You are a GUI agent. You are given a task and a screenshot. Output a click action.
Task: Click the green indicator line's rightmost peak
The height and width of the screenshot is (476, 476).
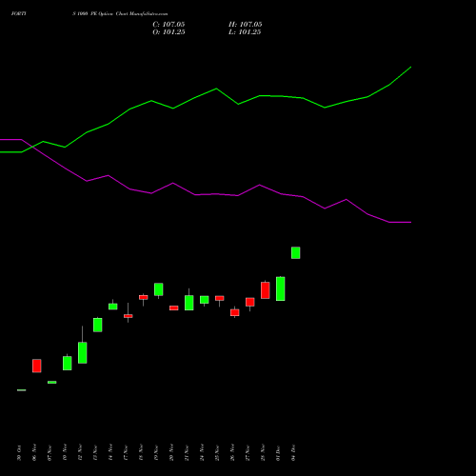(x=411, y=67)
